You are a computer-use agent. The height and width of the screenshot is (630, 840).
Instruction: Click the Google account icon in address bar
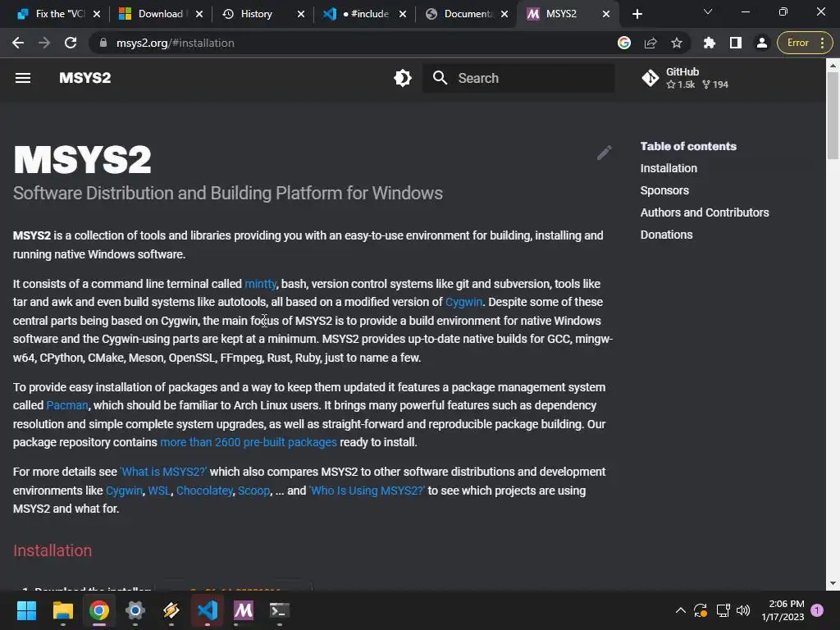click(624, 43)
